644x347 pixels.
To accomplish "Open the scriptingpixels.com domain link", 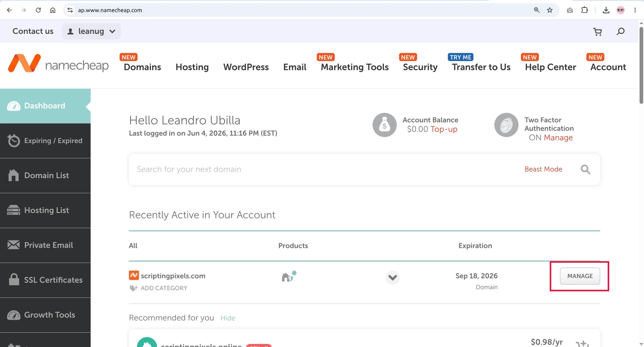I will tap(173, 276).
